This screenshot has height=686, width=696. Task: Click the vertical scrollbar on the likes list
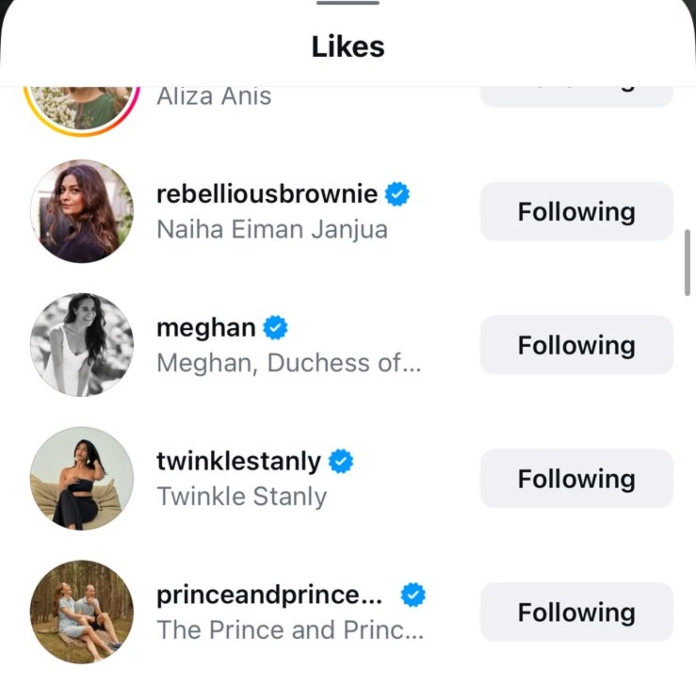pyautogui.click(x=687, y=262)
